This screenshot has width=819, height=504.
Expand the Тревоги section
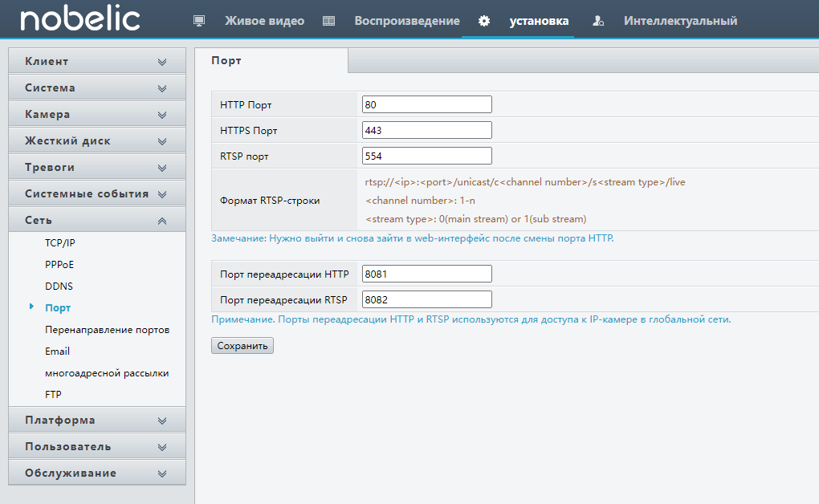tap(97, 167)
